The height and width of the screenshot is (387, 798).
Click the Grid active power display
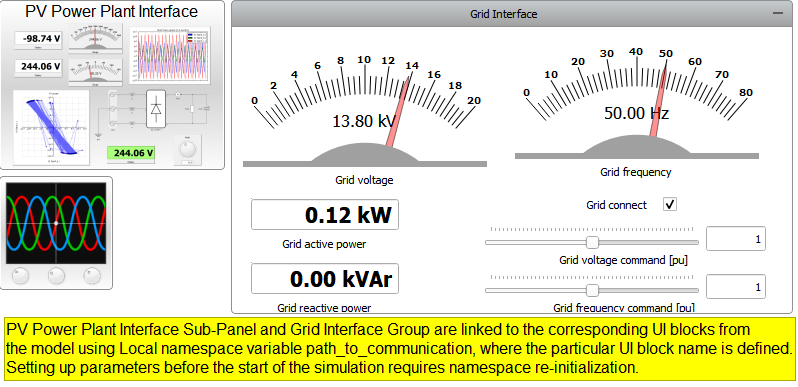tap(325, 215)
